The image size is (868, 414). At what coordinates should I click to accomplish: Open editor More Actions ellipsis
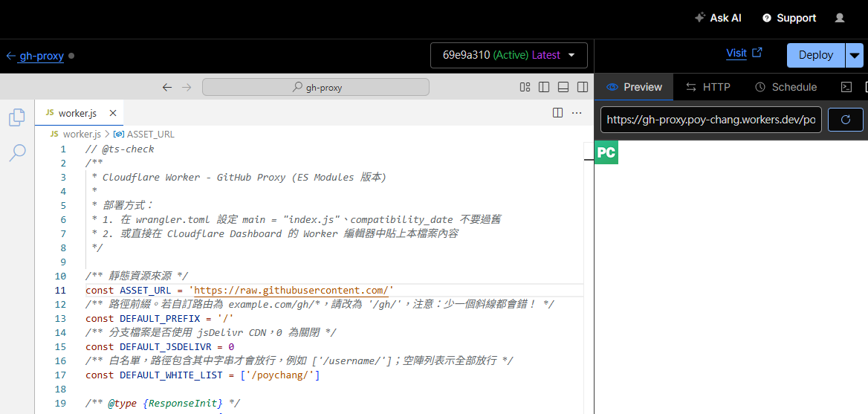click(x=576, y=113)
